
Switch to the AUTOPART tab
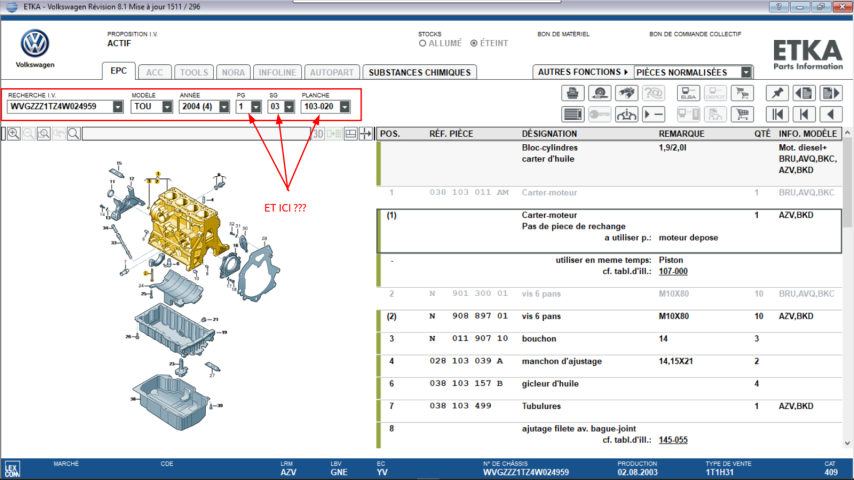pos(332,72)
